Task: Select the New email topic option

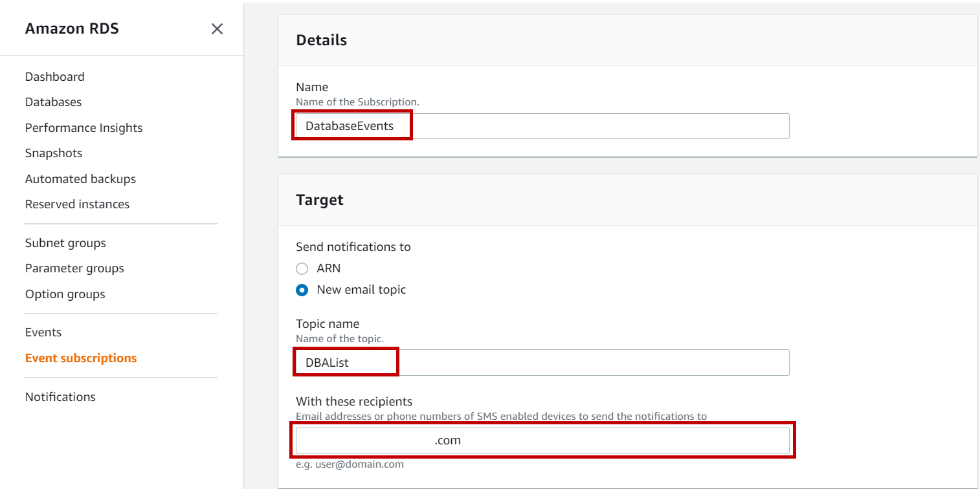Action: tap(302, 290)
